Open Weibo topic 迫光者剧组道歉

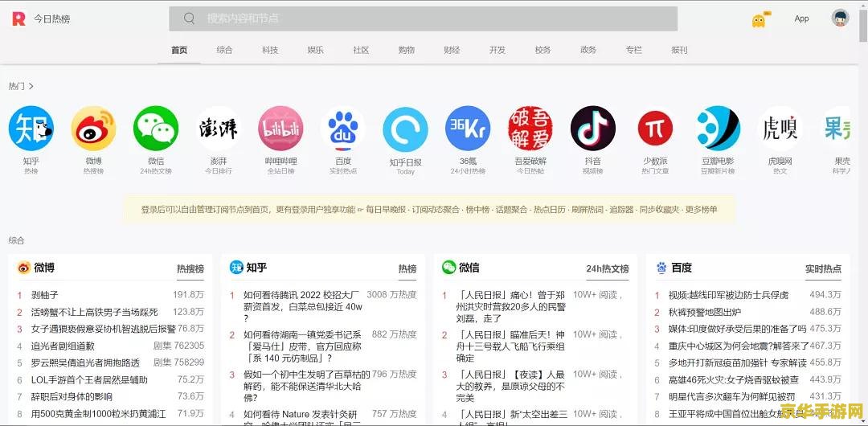click(x=63, y=346)
